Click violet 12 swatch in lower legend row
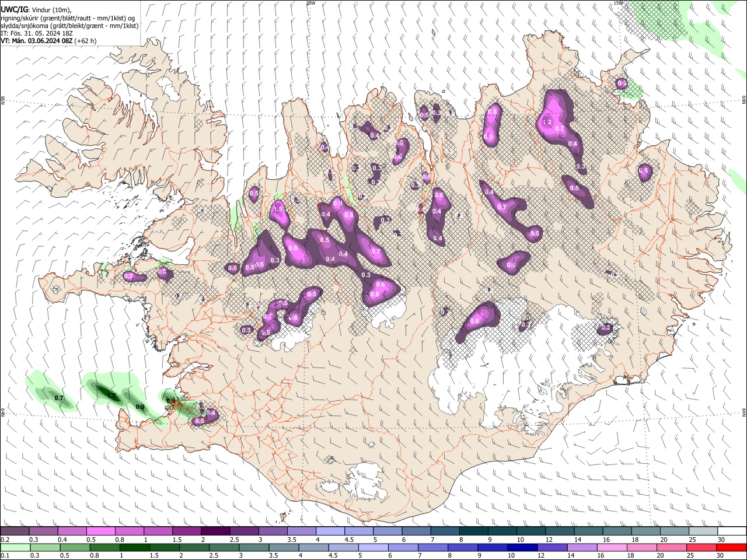 pyautogui.click(x=551, y=547)
